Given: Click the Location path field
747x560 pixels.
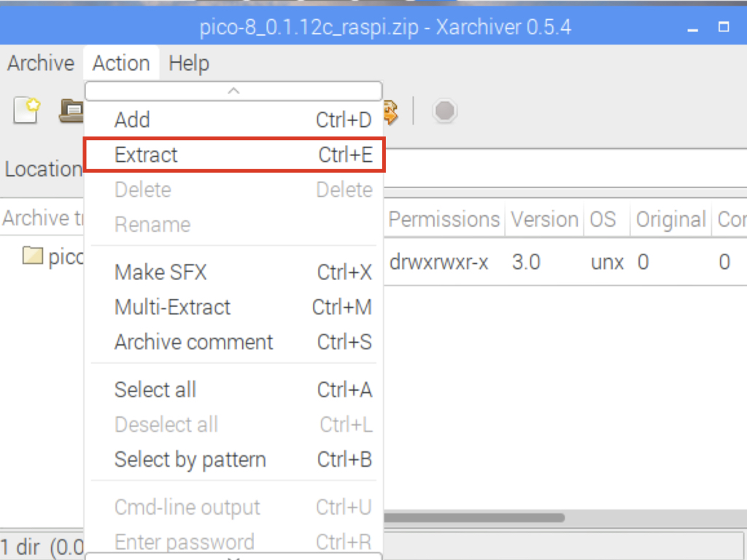Looking at the screenshot, I should coord(565,168).
